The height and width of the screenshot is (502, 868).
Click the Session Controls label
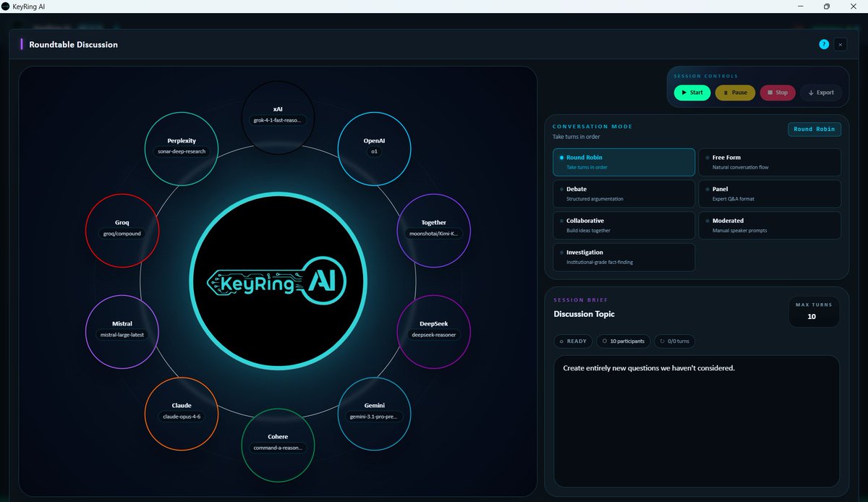[706, 76]
